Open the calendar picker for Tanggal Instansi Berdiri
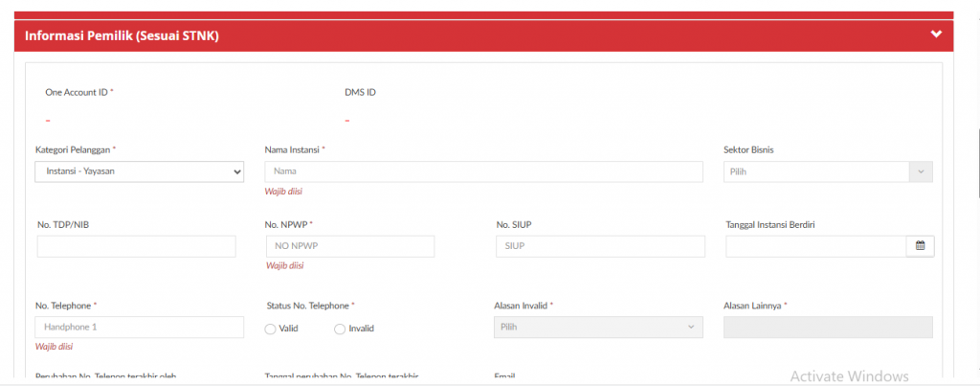This screenshot has height=386, width=980. 920,246
